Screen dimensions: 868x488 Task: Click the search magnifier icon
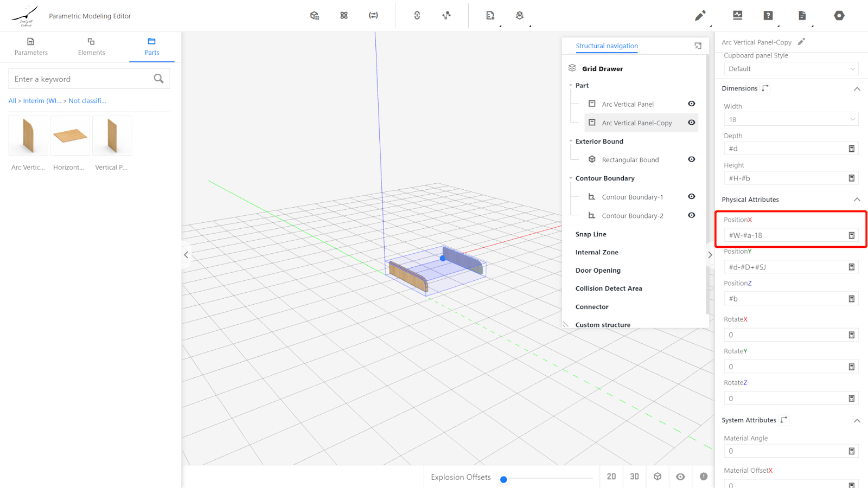pyautogui.click(x=158, y=79)
